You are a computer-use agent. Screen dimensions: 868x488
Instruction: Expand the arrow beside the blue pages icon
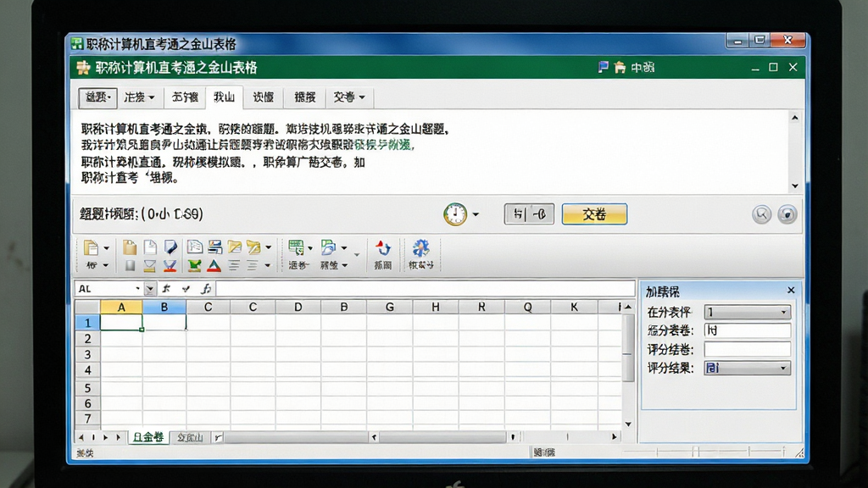coord(344,248)
